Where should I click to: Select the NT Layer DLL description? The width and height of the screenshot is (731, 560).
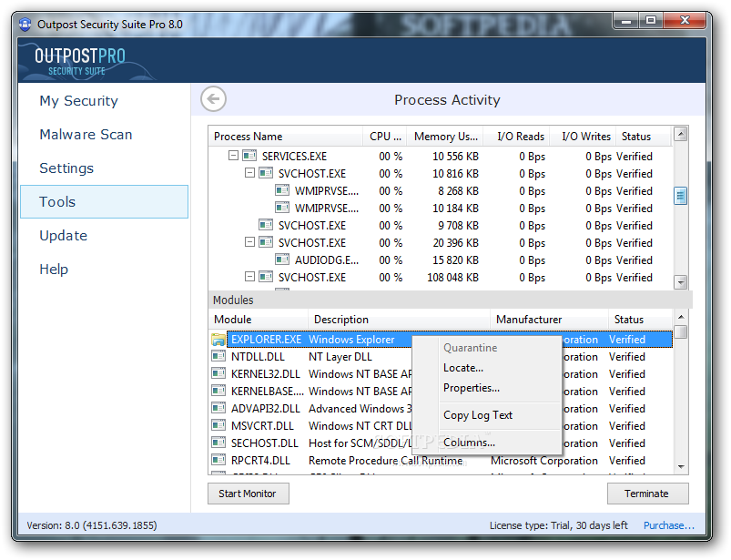click(x=340, y=357)
